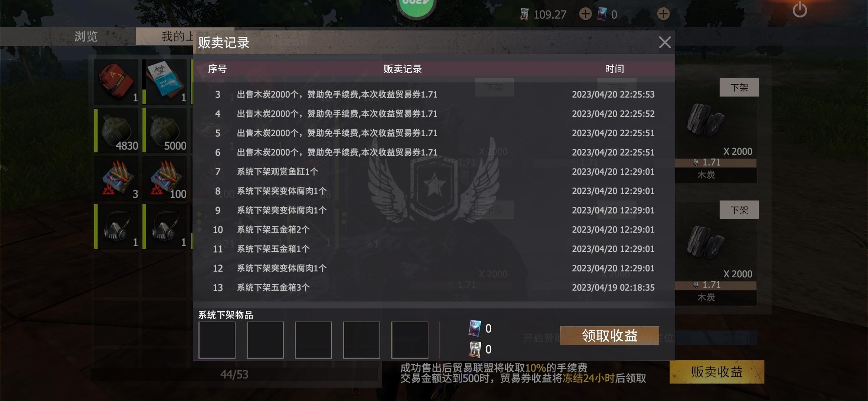This screenshot has height=401, width=868.
Task: Close the 贩卖记录 dialog
Action: click(665, 42)
